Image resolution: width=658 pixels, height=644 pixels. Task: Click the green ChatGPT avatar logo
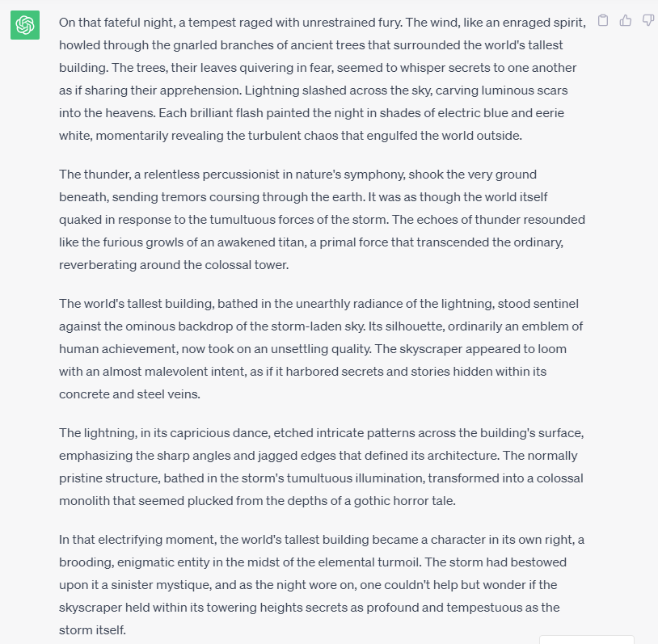pos(25,26)
